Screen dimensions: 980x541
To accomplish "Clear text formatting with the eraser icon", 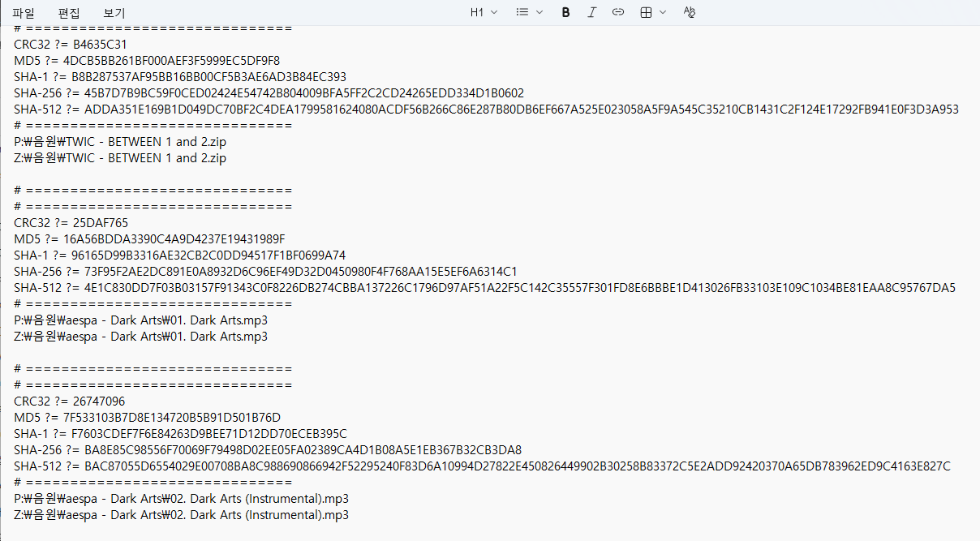I will click(x=690, y=12).
